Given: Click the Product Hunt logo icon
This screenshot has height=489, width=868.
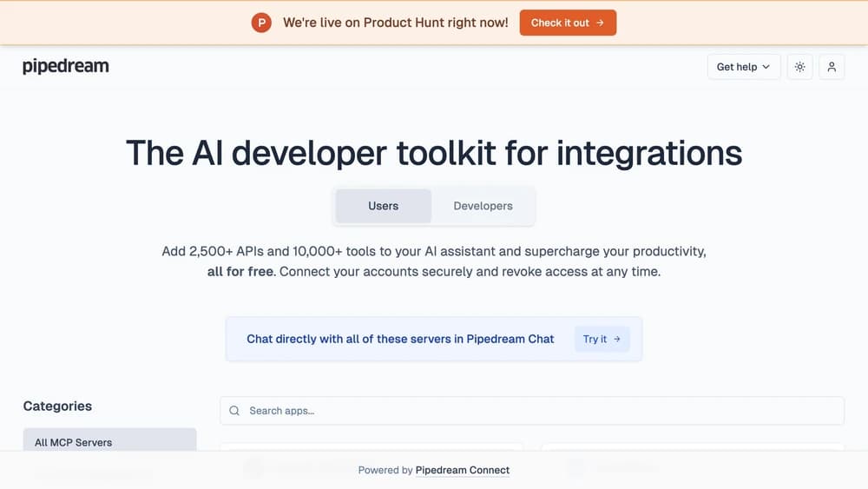Looking at the screenshot, I should (261, 23).
